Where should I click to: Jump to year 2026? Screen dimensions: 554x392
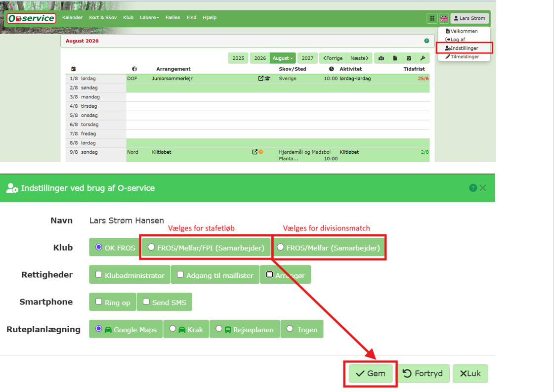point(260,58)
